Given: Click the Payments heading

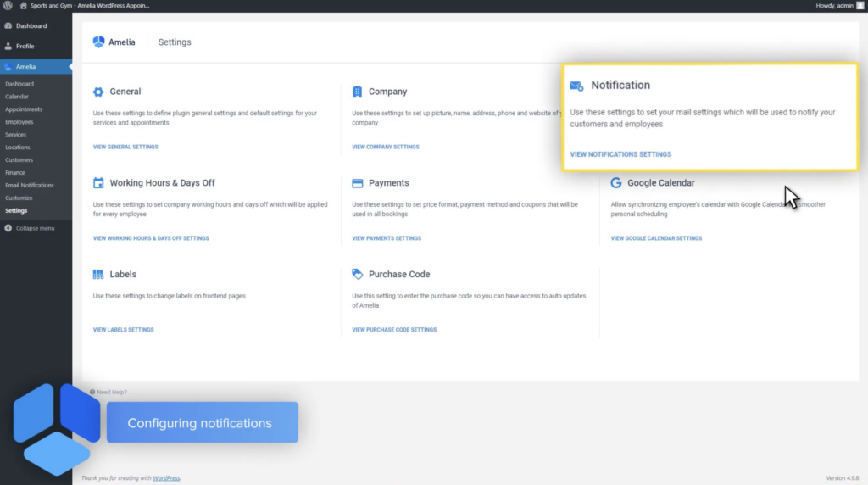Looking at the screenshot, I should click(x=388, y=183).
